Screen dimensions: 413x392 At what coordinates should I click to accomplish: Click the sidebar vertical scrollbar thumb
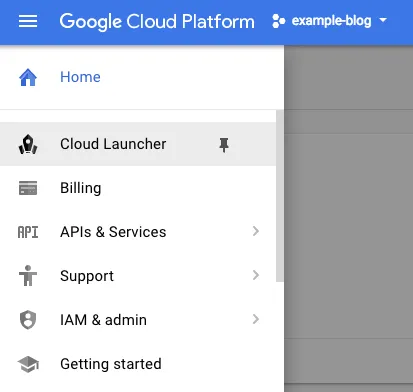[x=280, y=196]
